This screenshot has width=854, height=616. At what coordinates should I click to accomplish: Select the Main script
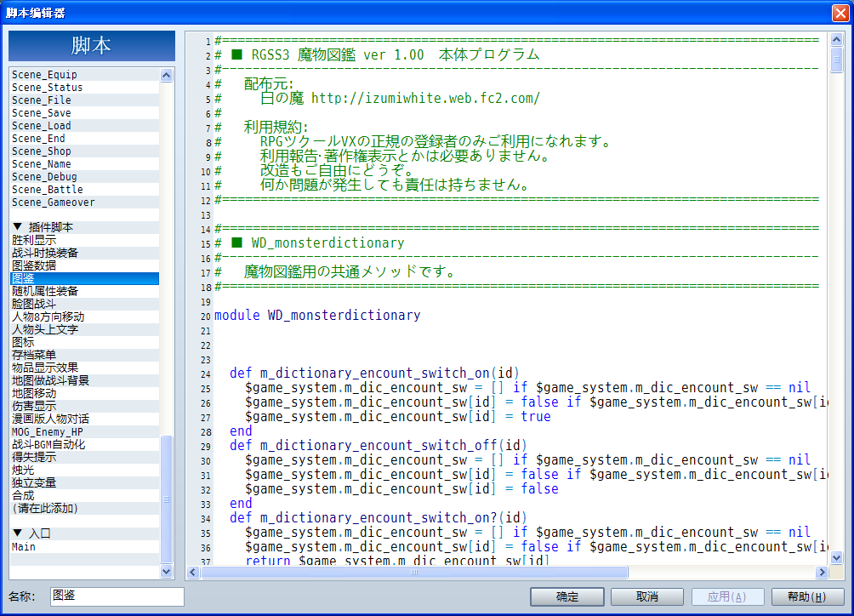[x=84, y=547]
